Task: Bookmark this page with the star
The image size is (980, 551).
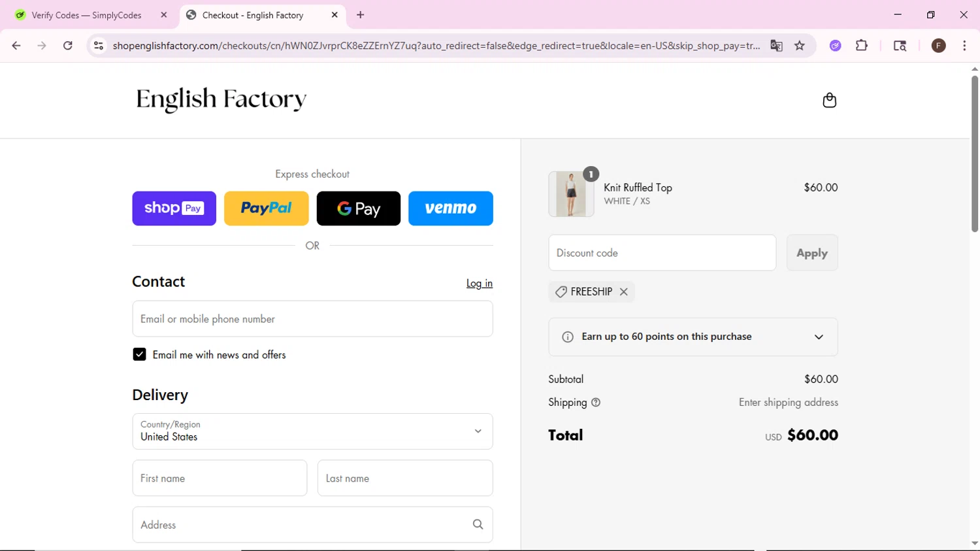Action: pos(800,46)
